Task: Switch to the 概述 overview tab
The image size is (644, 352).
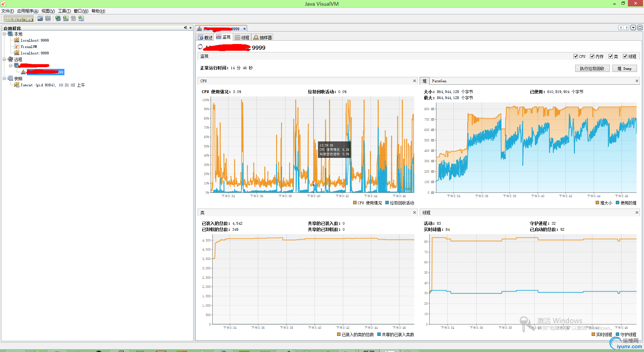Action: 205,37
